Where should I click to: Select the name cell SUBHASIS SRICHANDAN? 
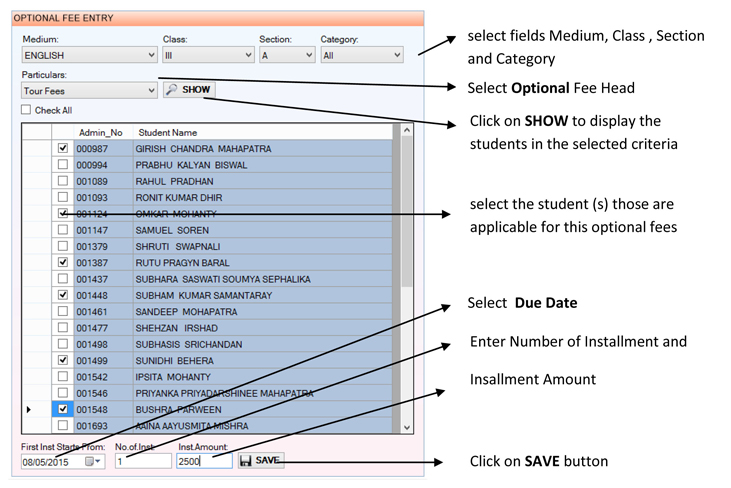(x=263, y=344)
